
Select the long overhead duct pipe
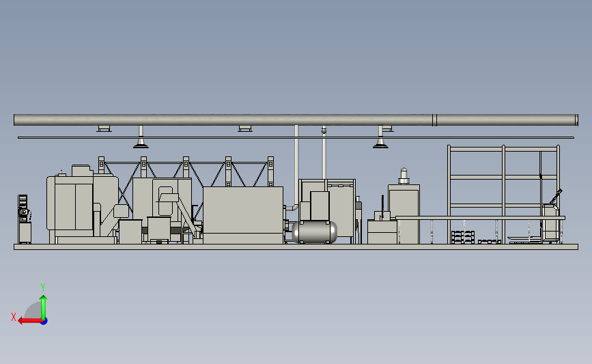click(296, 120)
